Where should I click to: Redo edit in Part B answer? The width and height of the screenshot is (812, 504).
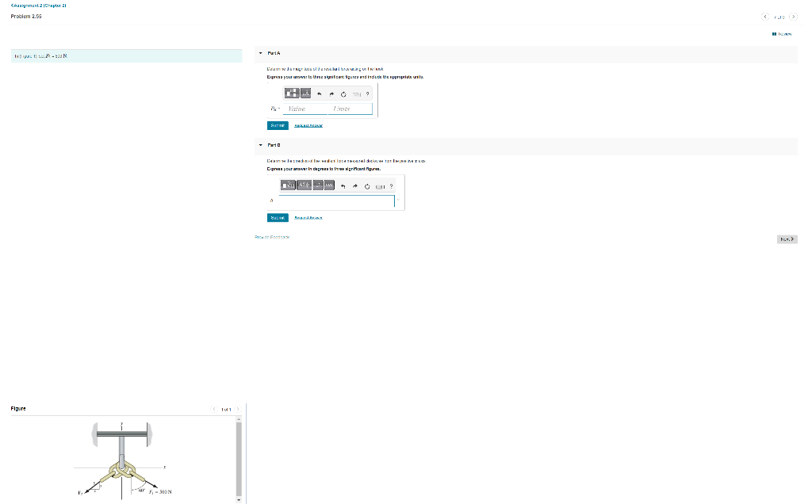pos(355,186)
